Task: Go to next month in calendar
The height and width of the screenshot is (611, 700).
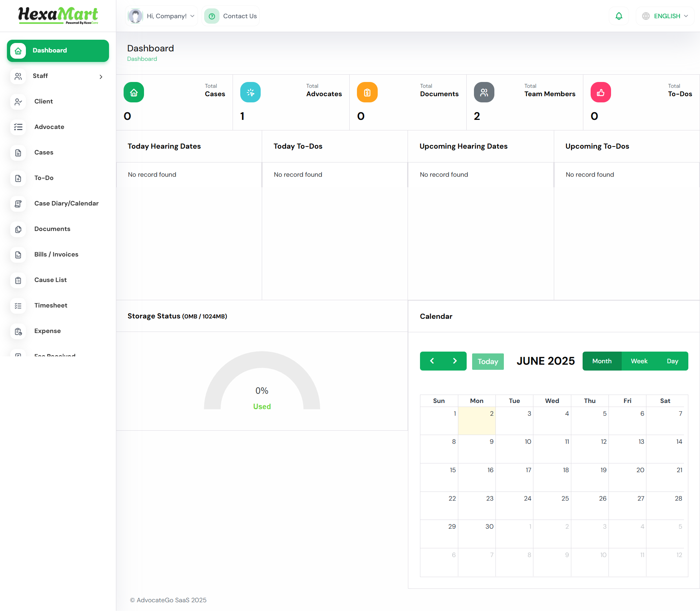Action: (455, 361)
